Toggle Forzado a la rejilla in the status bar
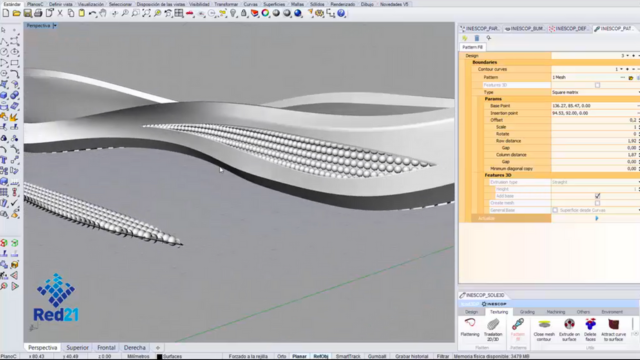The height and width of the screenshot is (360, 640). click(248, 356)
